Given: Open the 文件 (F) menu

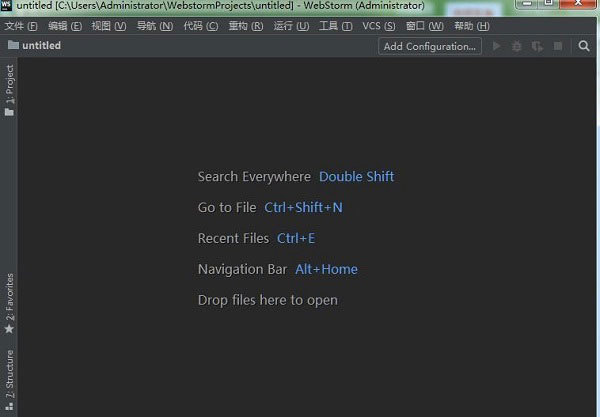Looking at the screenshot, I should point(21,26).
